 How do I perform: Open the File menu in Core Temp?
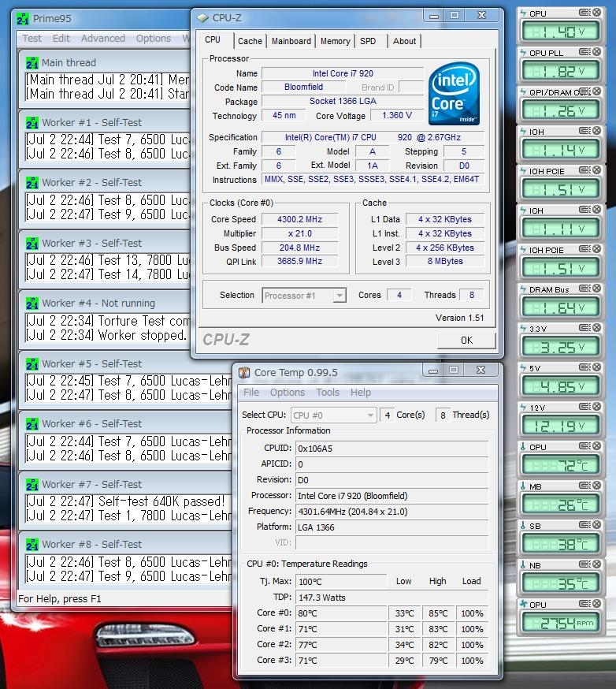click(x=251, y=392)
